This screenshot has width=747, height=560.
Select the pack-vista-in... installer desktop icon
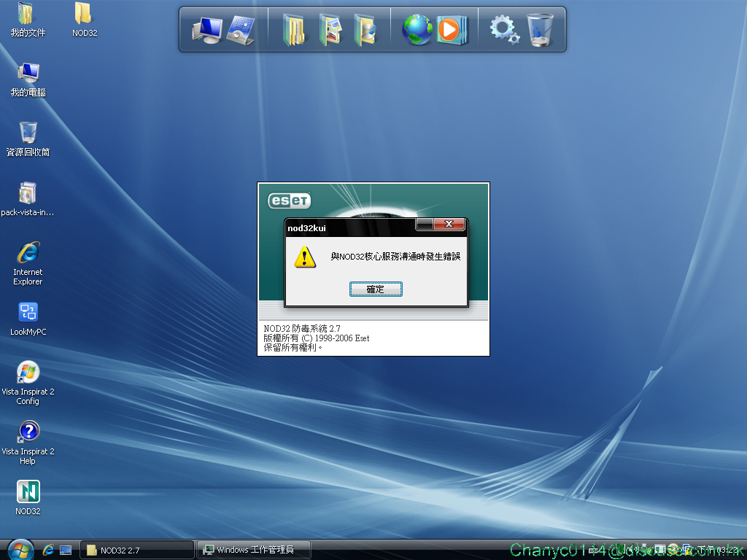tap(28, 199)
